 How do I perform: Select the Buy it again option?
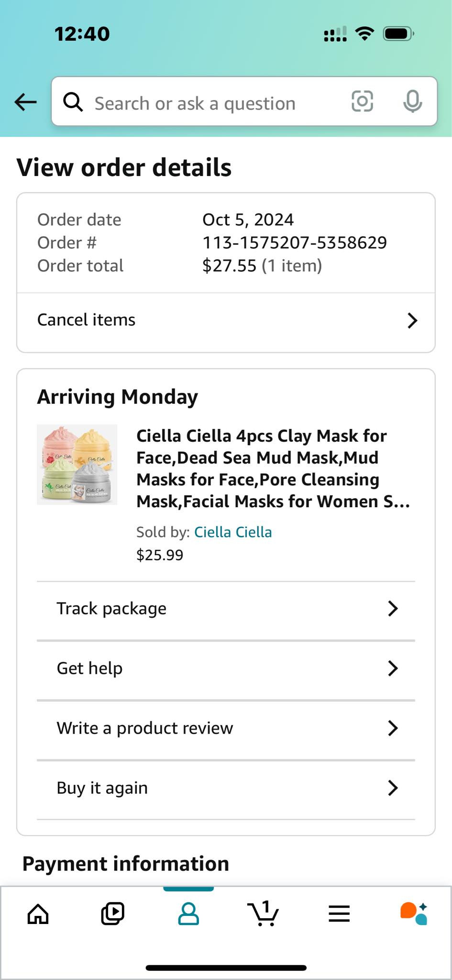pyautogui.click(x=102, y=788)
